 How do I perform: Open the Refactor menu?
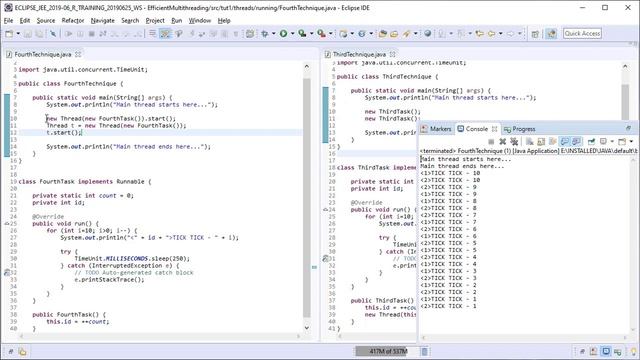click(x=73, y=20)
